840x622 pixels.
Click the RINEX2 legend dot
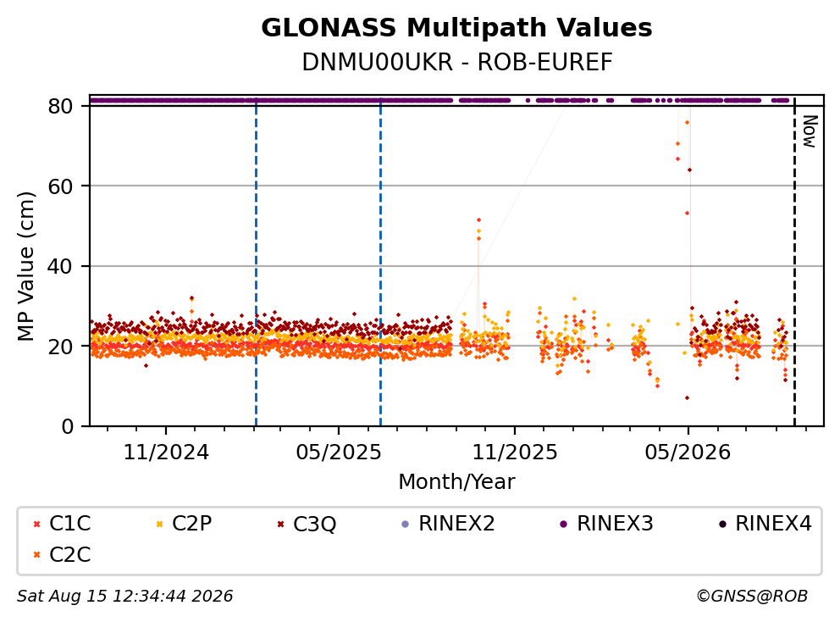405,524
